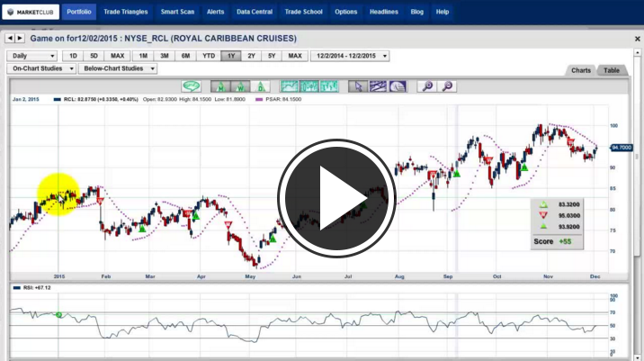The image size is (644, 361).
Task: Select the 5D range button
Action: (94, 56)
